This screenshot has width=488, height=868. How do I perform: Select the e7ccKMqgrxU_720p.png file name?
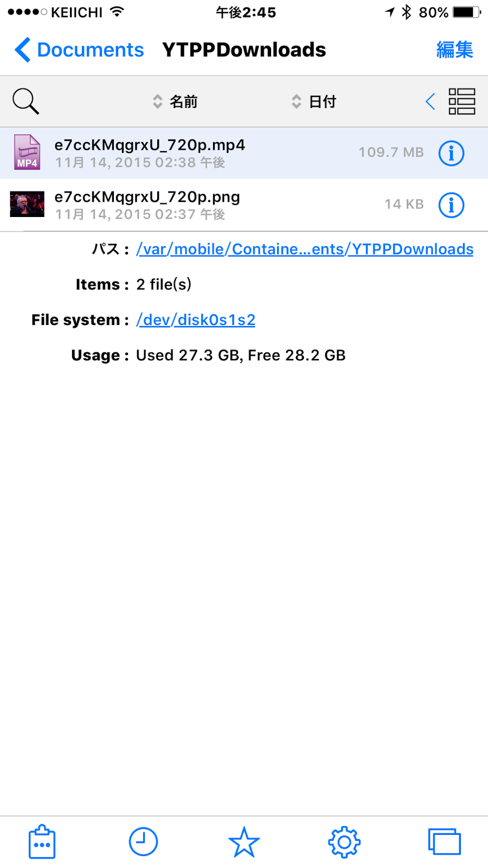coord(147,197)
